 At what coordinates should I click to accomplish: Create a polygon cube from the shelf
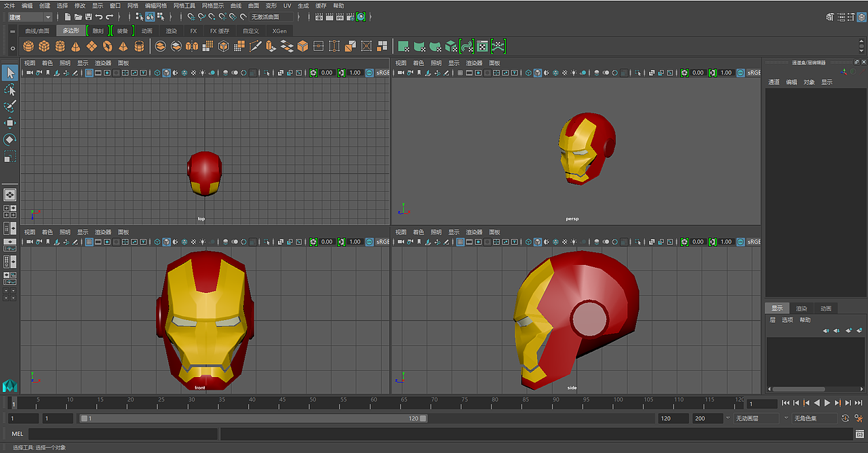coord(44,46)
